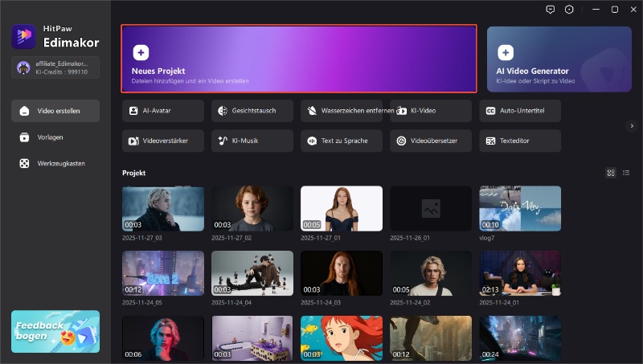Switch projects to grid view

click(x=611, y=173)
